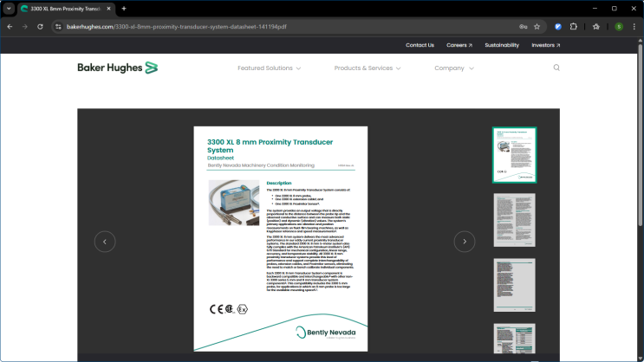644x362 pixels.
Task: Expand the Products & Services menu
Action: point(368,68)
